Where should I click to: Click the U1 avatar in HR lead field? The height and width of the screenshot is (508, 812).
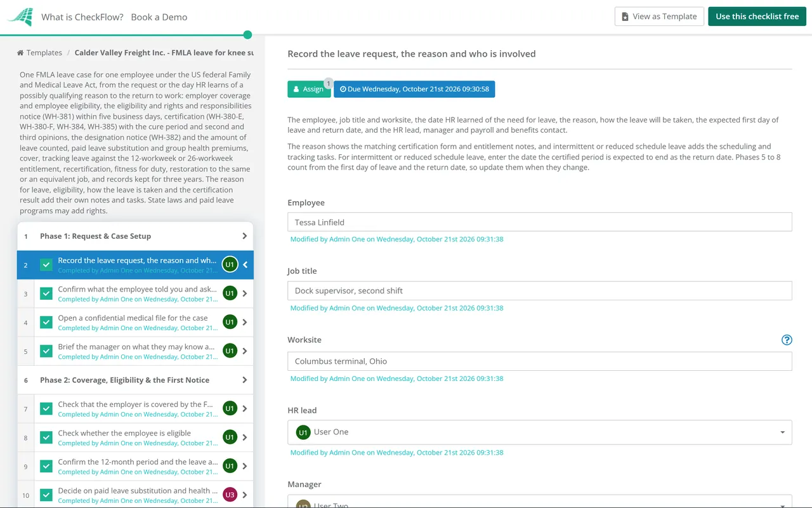[x=303, y=432]
